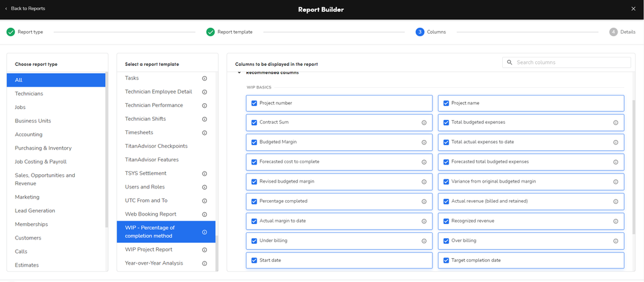This screenshot has height=282, width=644.
Task: Click the search magnifier icon in columns search
Action: point(510,63)
